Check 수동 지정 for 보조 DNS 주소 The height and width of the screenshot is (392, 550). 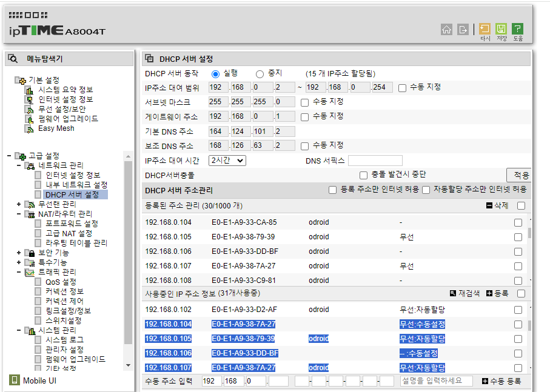pos(305,146)
